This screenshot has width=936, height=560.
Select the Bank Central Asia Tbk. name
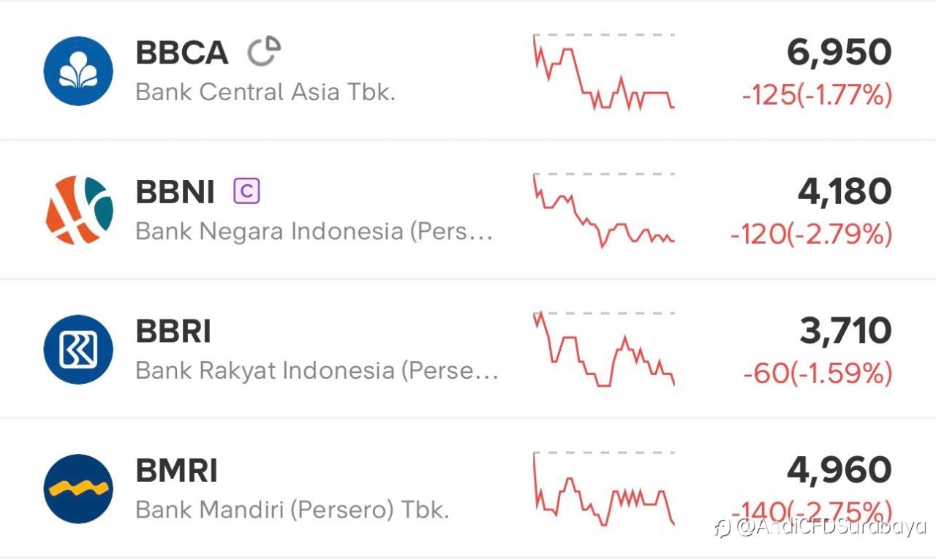(265, 92)
